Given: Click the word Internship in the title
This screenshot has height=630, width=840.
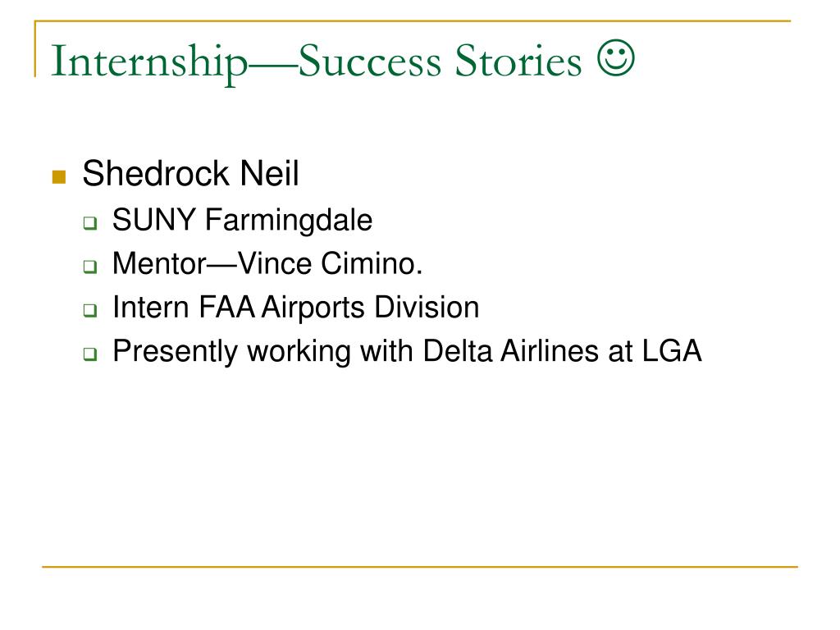Looking at the screenshot, I should click(x=149, y=62).
